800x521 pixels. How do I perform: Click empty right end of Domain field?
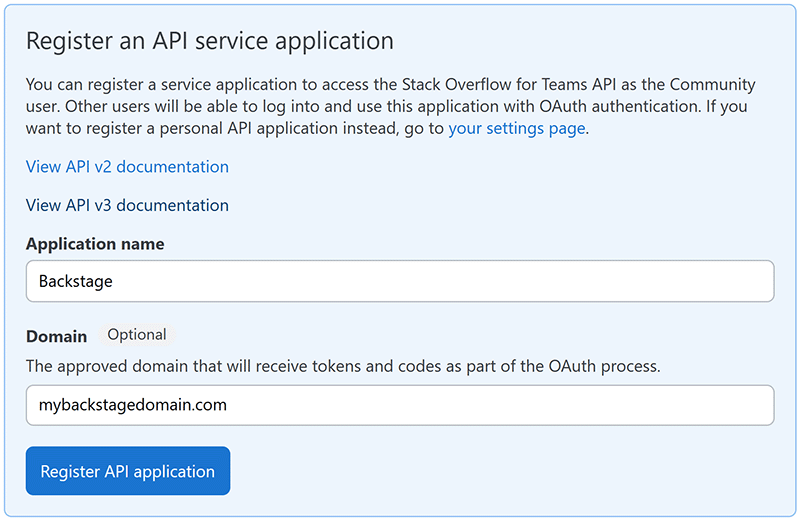[700, 405]
